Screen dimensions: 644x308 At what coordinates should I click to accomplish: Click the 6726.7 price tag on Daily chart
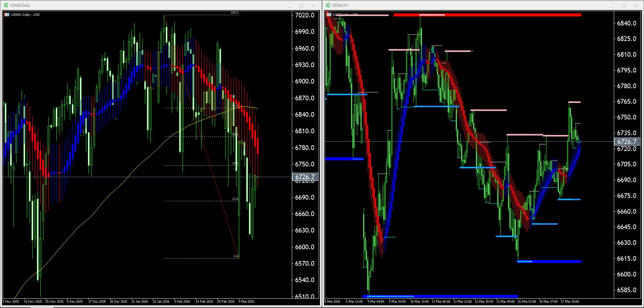click(305, 177)
